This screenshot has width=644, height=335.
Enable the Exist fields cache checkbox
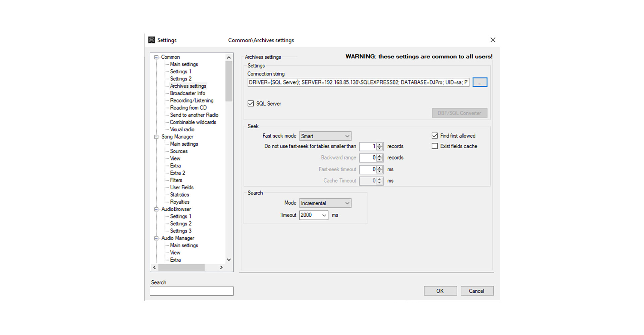[435, 146]
